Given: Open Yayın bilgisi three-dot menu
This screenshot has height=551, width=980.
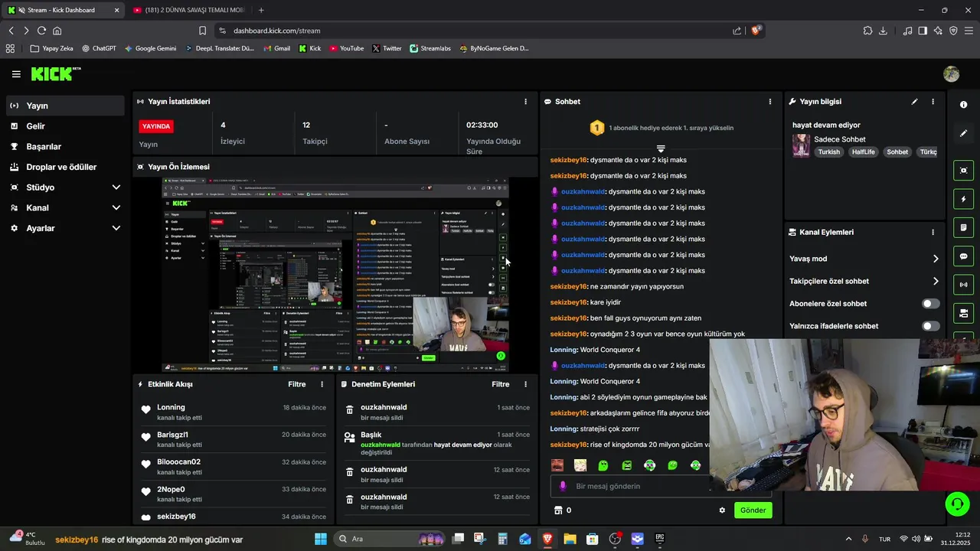Looking at the screenshot, I should point(933,101).
